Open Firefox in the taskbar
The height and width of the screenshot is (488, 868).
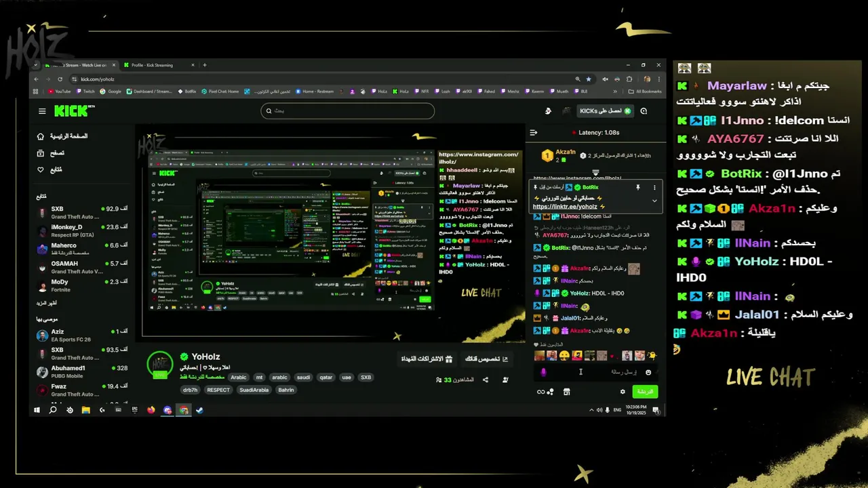pyautogui.click(x=151, y=410)
